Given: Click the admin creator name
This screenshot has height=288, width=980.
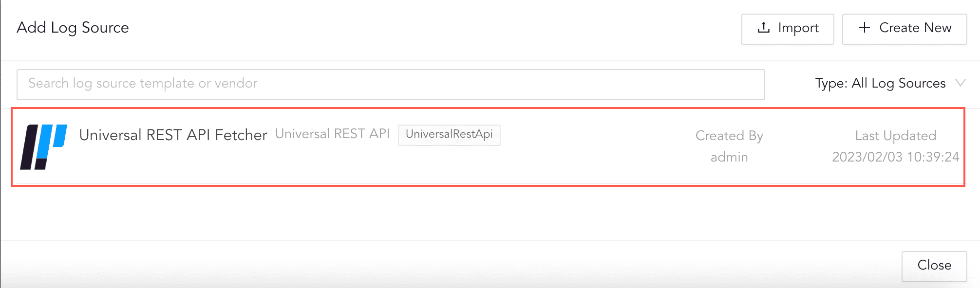Looking at the screenshot, I should [729, 157].
